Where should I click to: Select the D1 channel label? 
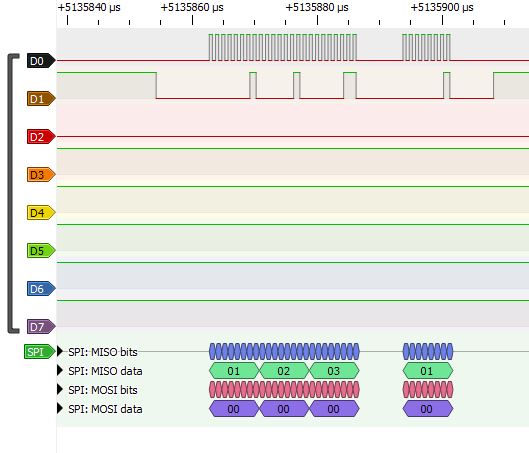(41, 99)
